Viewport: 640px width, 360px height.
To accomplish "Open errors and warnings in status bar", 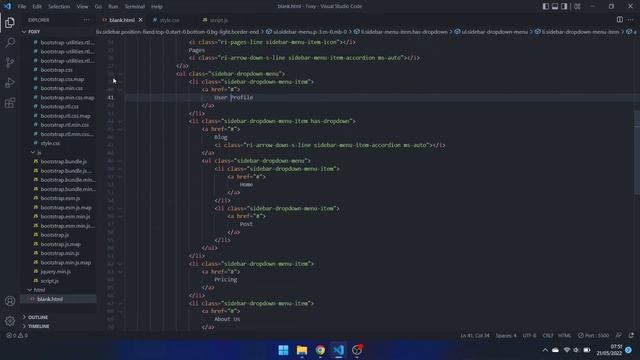I will point(17,336).
